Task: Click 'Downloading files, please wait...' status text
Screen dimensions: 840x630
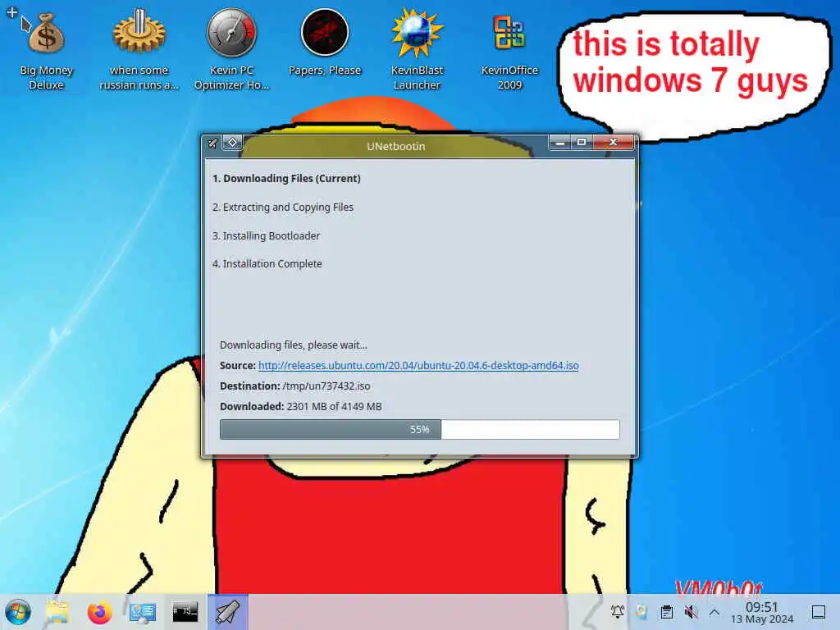Action: 294,345
